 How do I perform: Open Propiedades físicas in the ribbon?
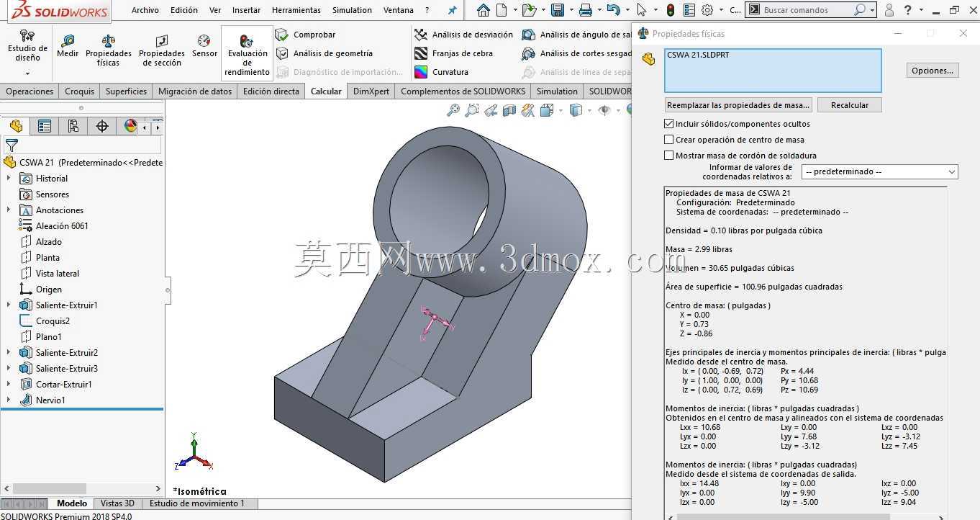click(x=109, y=50)
